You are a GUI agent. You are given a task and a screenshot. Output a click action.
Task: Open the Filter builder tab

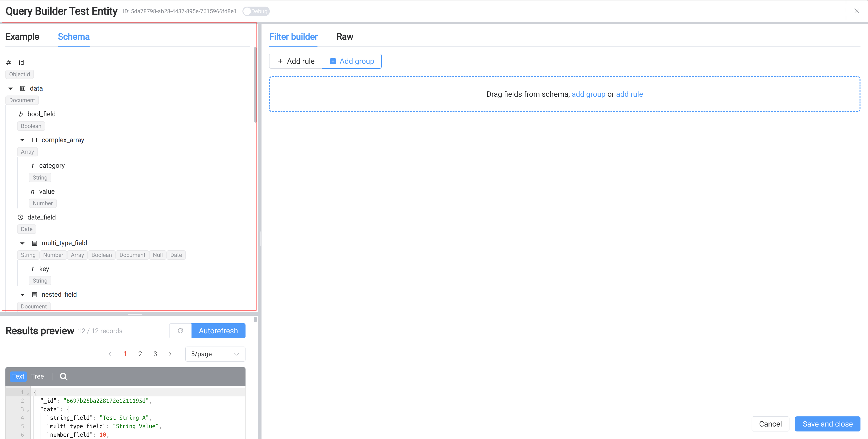[x=293, y=36]
